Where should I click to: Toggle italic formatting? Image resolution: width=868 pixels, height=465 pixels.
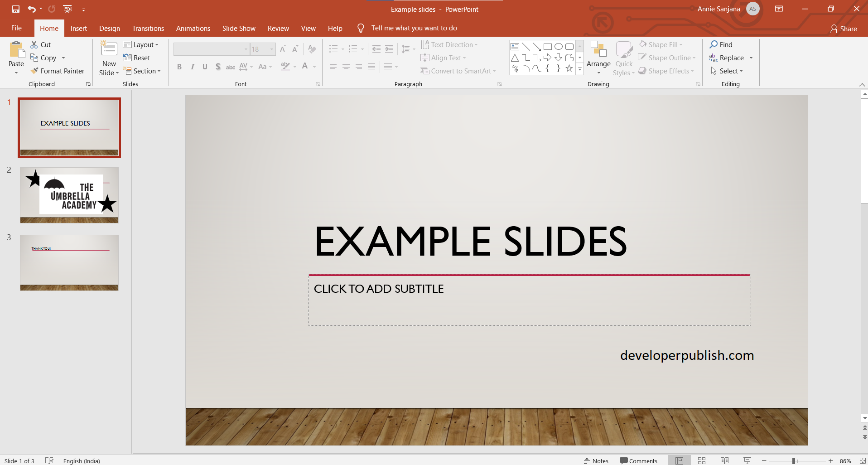pos(192,67)
